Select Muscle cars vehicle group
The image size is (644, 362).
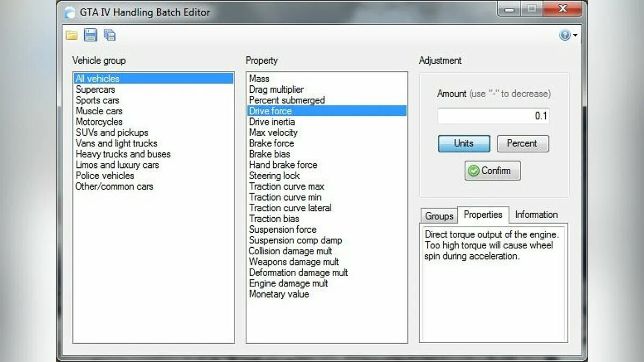(153, 111)
